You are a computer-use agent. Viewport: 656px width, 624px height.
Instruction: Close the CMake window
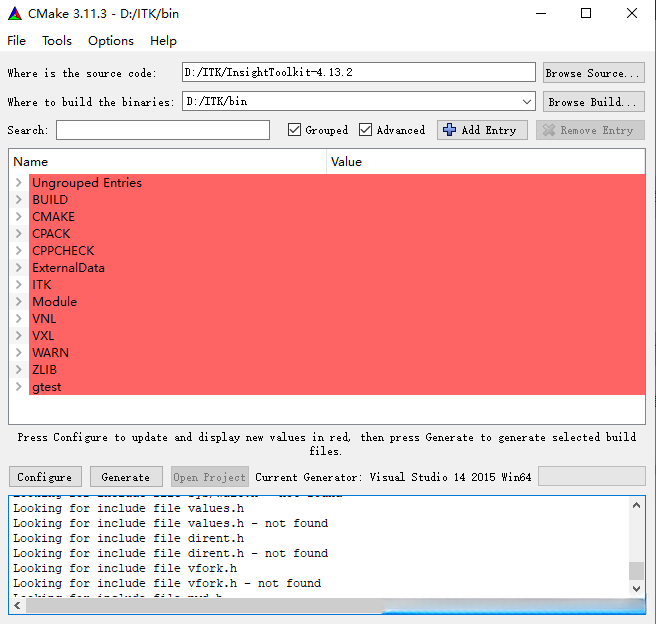coord(632,13)
